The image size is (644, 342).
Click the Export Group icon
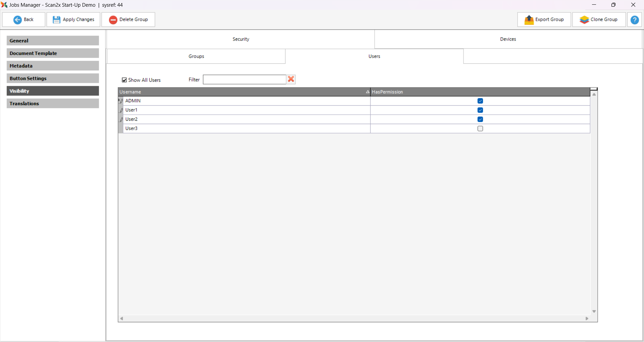click(x=529, y=20)
